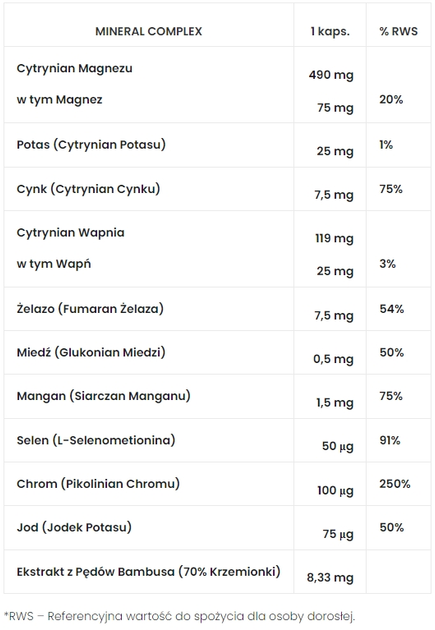The image size is (435, 630).
Task: Click the Żelazo (Fumaran Żelaza) row
Action: tap(217, 309)
